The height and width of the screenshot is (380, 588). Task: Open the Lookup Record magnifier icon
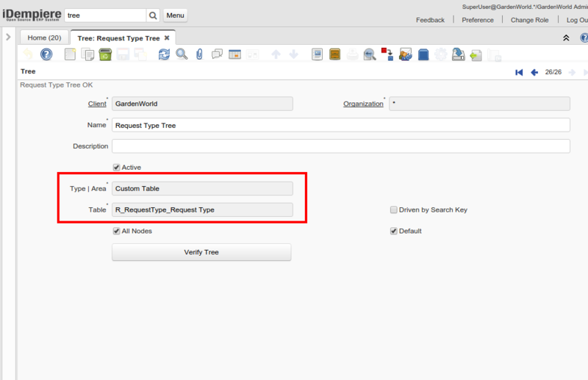(181, 54)
